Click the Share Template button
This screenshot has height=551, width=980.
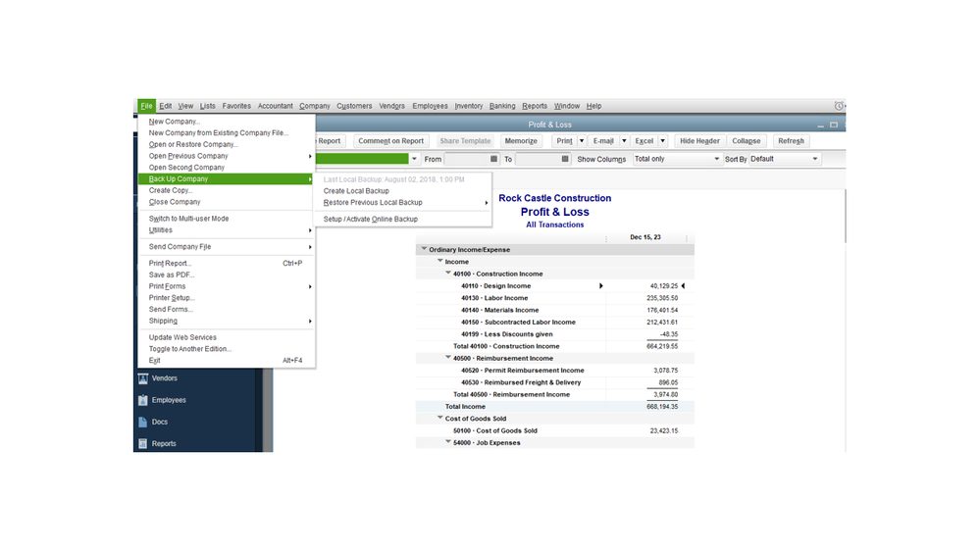pos(465,141)
